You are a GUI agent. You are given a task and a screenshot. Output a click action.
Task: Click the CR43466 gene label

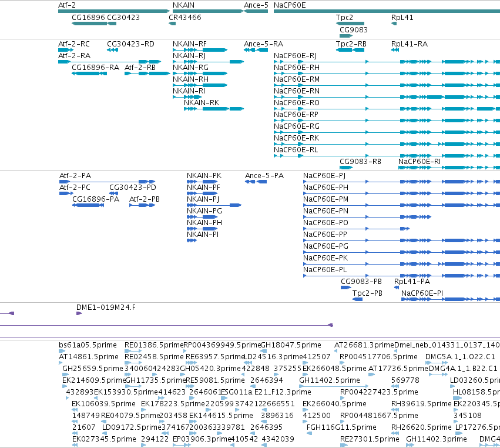click(185, 18)
